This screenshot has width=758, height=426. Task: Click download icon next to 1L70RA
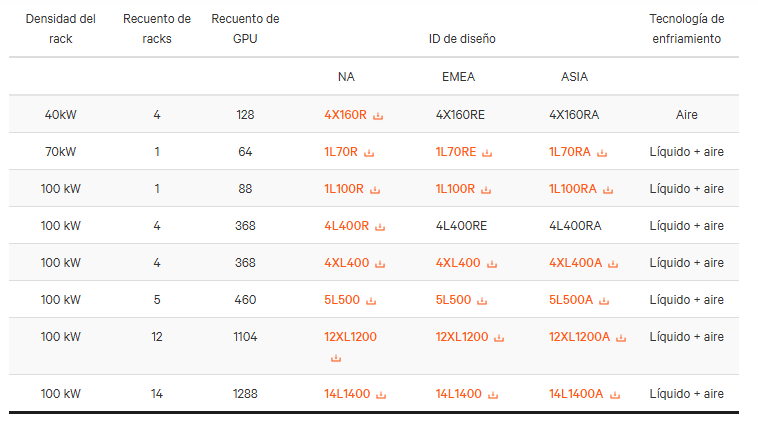click(x=602, y=153)
